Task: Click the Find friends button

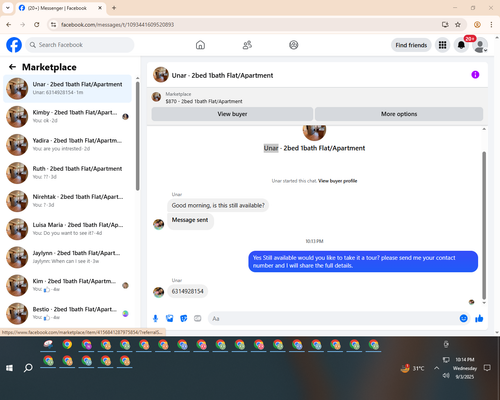Action: pos(411,45)
